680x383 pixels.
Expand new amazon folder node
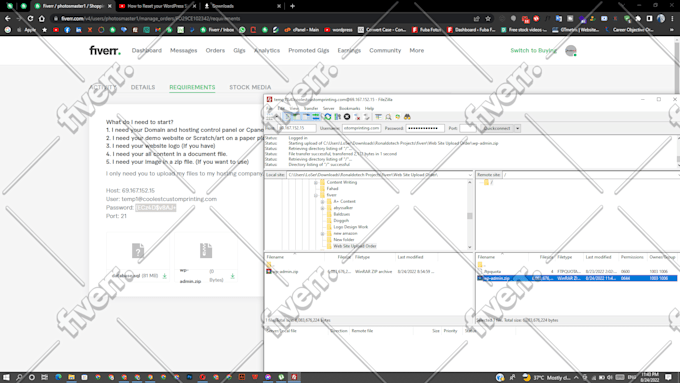pyautogui.click(x=322, y=234)
